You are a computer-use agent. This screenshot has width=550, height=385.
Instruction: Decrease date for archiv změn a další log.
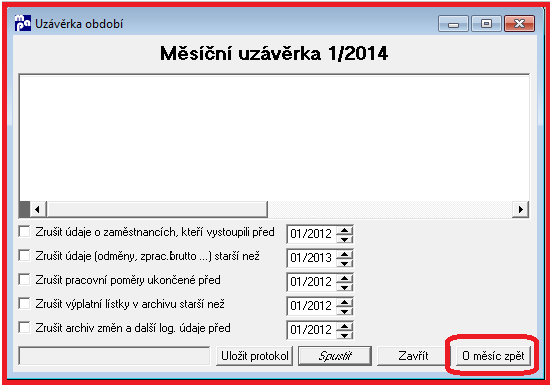coord(344,335)
